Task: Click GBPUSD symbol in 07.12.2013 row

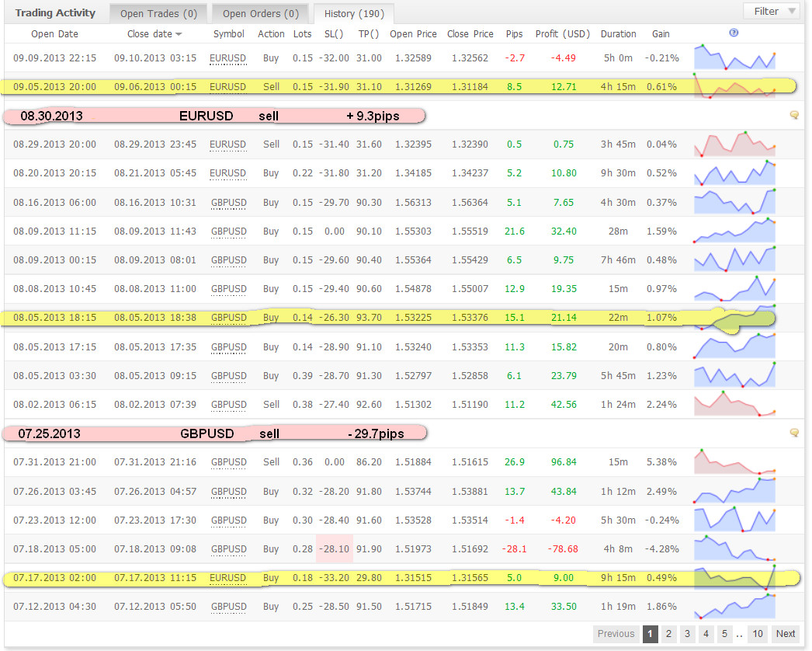Action: [229, 607]
